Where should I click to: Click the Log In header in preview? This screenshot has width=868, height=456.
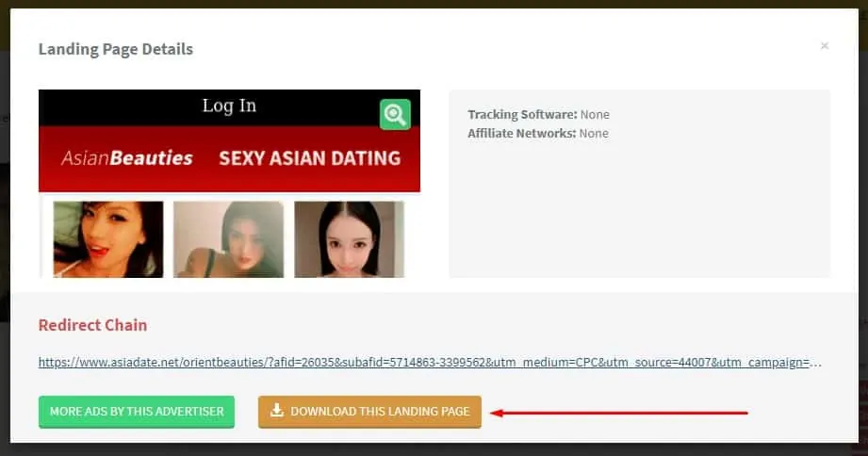click(229, 106)
